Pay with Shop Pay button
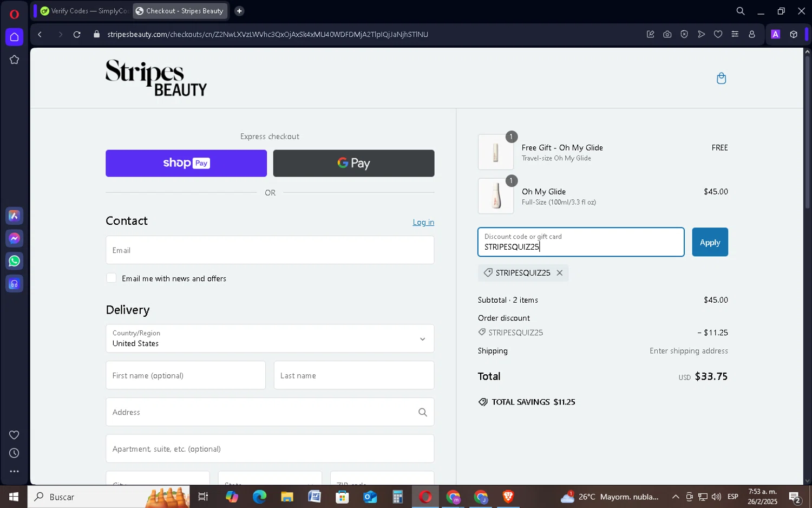The height and width of the screenshot is (508, 812). tap(186, 163)
